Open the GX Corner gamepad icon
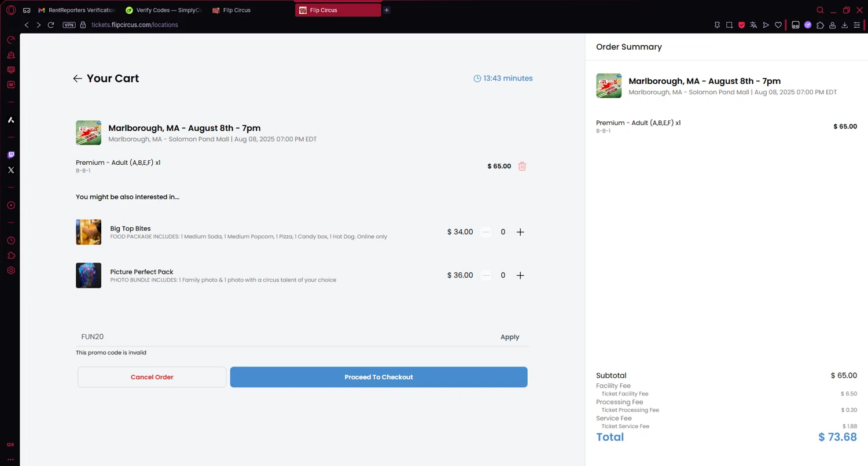This screenshot has width=868, height=466. [x=27, y=10]
